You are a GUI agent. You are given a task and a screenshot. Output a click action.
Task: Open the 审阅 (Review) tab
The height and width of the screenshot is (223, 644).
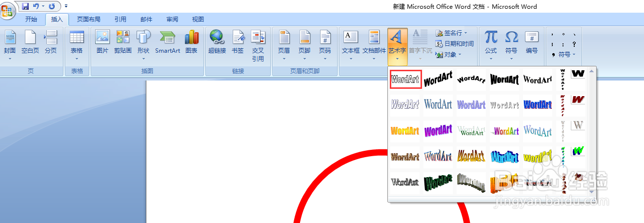tap(172, 20)
